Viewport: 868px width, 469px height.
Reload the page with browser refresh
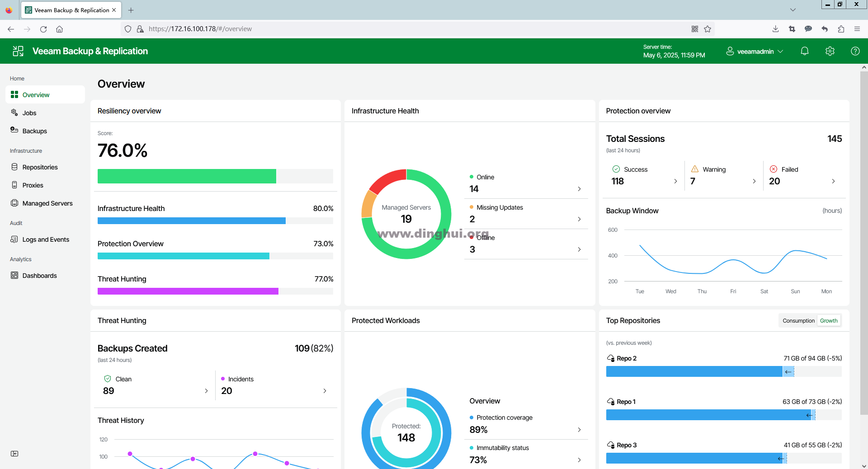point(43,29)
